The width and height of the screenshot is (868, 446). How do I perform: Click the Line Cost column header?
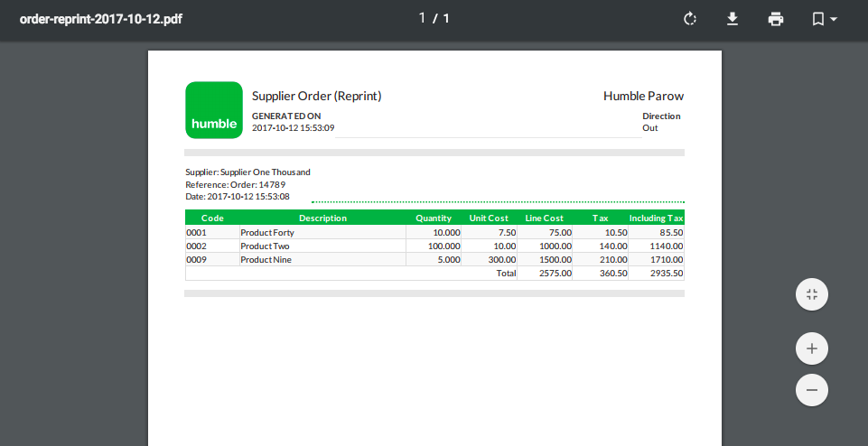pyautogui.click(x=544, y=218)
